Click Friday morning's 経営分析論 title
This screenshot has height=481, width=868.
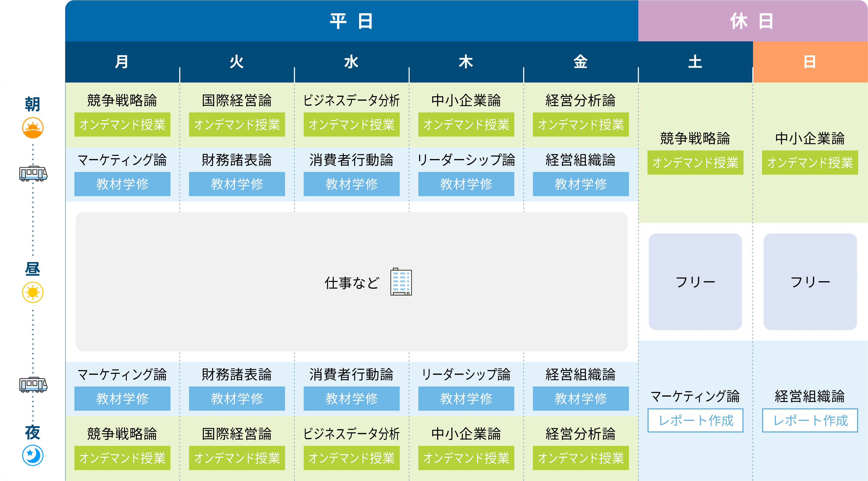pos(581,101)
